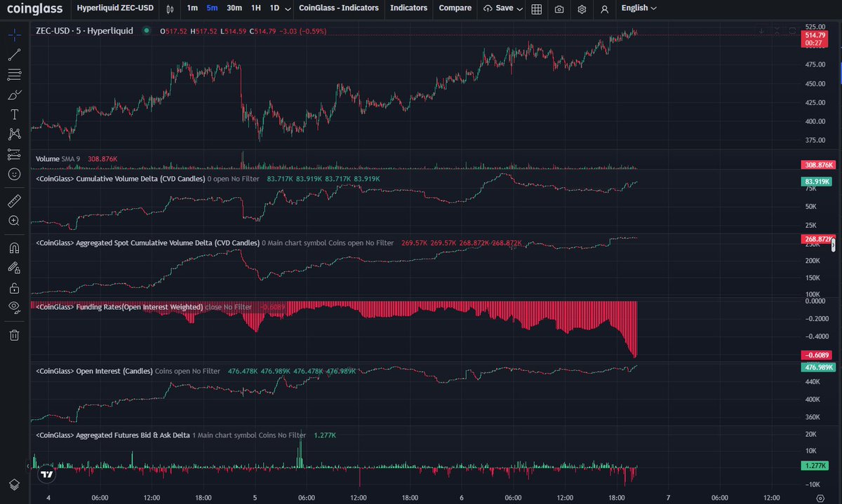The image size is (842, 504).
Task: Select the measure ruler tool
Action: coord(14,200)
